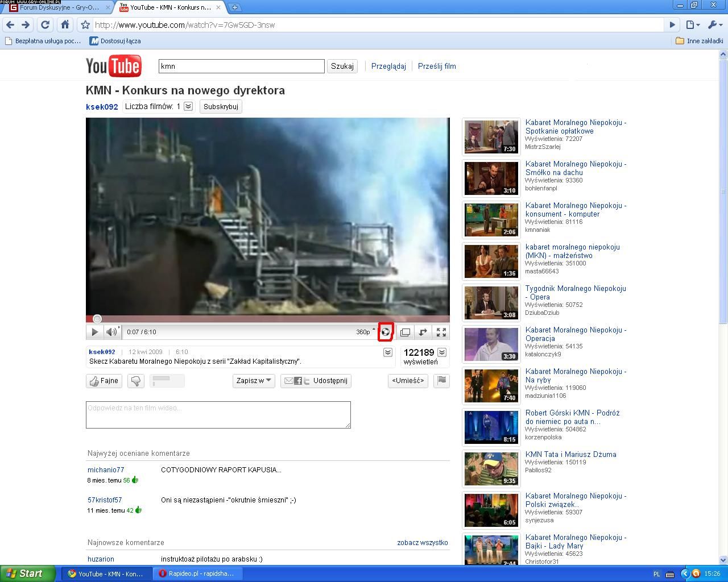The width and height of the screenshot is (728, 582).
Task: Flag the video with the flag icon
Action: point(441,381)
